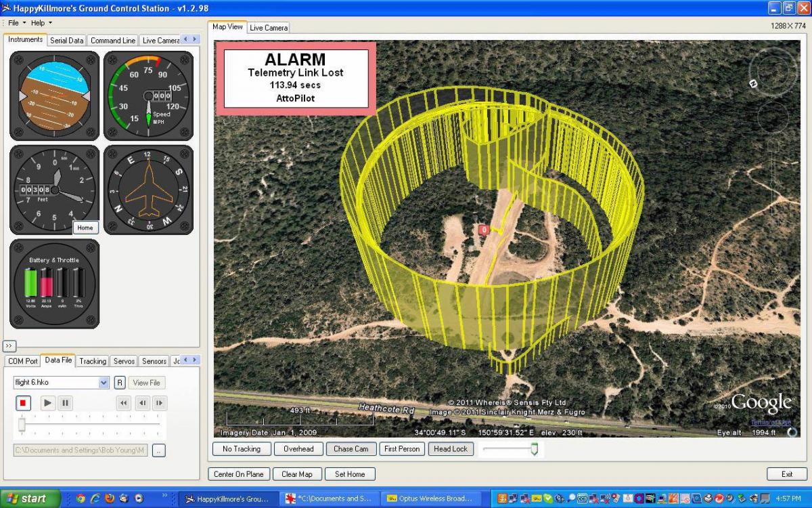Click the airspeed MPH gauge
812x508 pixels.
click(148, 96)
